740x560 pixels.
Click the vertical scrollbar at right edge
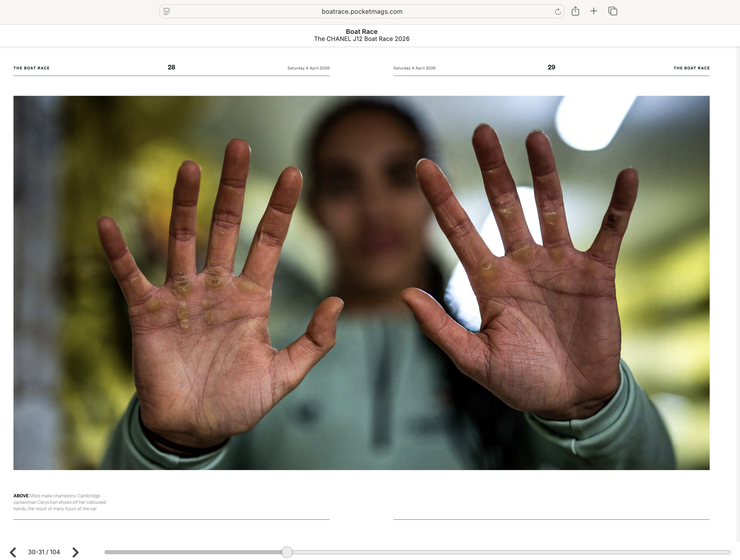(x=738, y=268)
